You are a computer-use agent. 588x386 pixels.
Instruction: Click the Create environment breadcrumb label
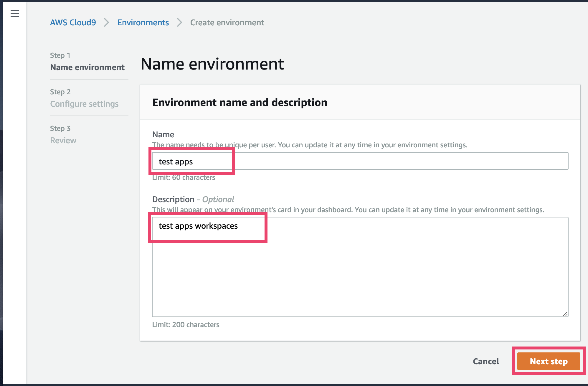(x=227, y=22)
